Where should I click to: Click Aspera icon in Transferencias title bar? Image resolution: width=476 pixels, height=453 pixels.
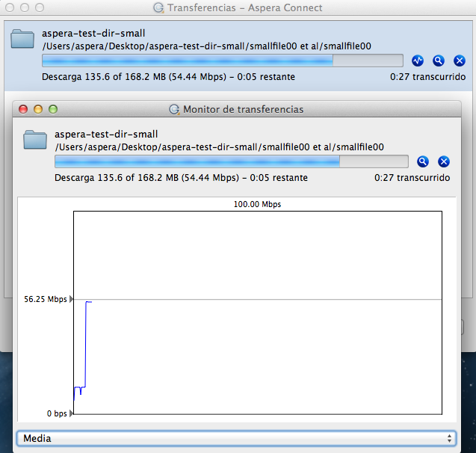pos(158,7)
